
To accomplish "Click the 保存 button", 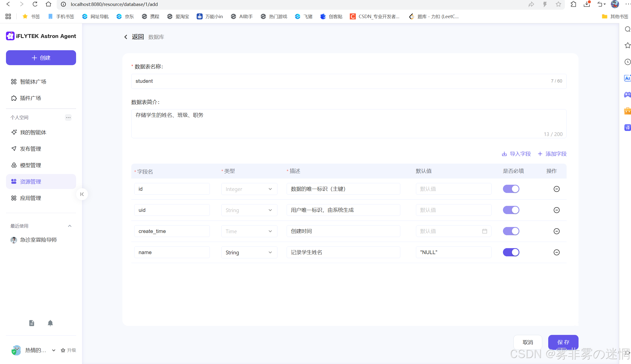I will click(x=563, y=342).
